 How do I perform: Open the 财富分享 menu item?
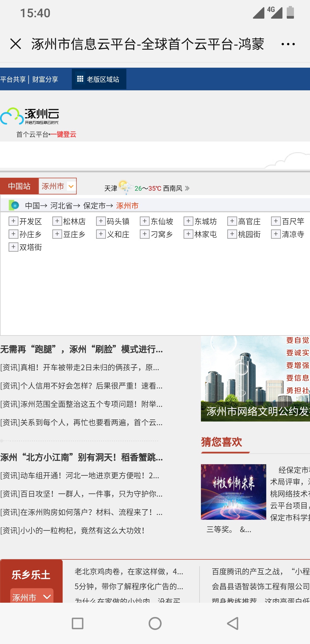click(45, 79)
